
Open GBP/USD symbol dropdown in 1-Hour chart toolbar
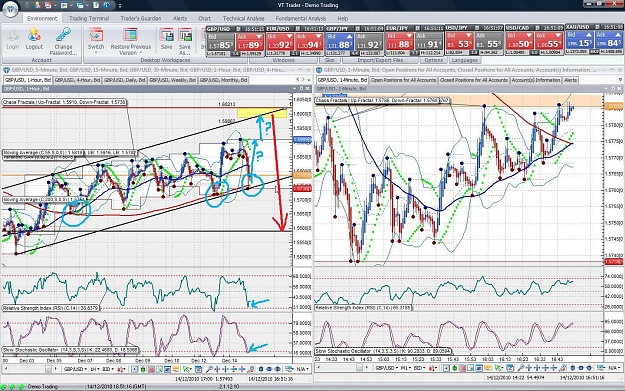point(75,369)
